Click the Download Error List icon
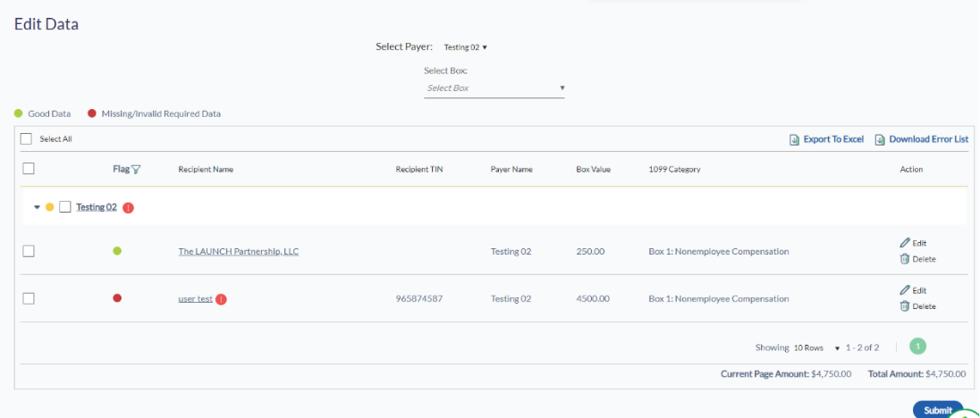 click(x=879, y=139)
